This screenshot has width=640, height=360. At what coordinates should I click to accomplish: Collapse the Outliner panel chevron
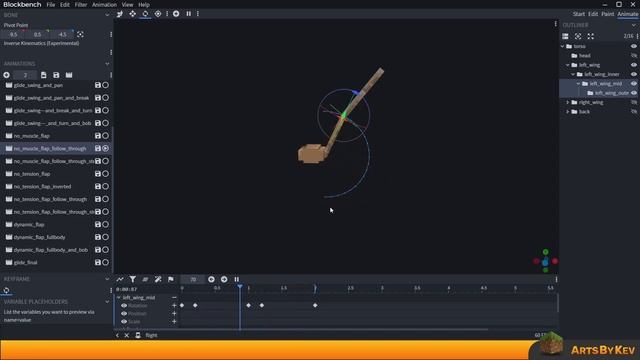(x=634, y=25)
